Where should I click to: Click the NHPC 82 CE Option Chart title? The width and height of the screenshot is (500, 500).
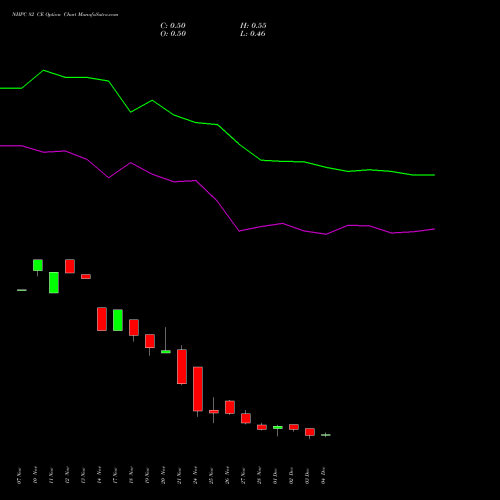tap(65, 15)
